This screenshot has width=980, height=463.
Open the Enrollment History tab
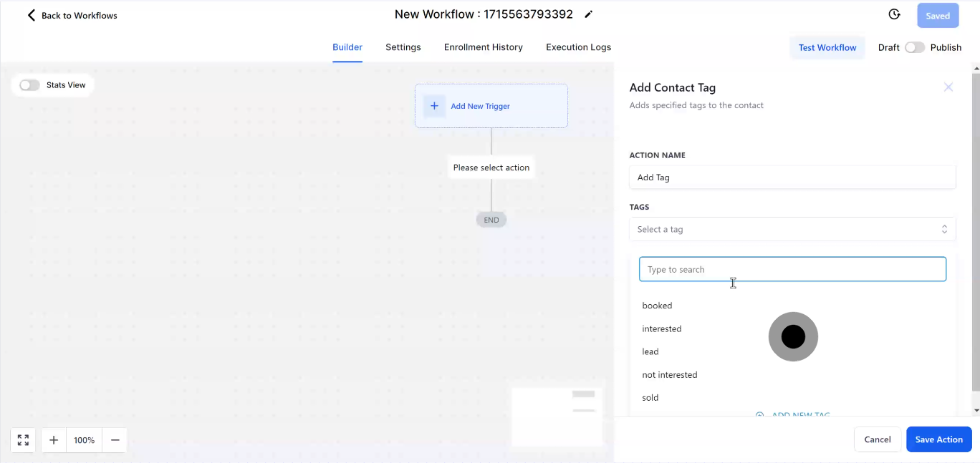tap(483, 47)
